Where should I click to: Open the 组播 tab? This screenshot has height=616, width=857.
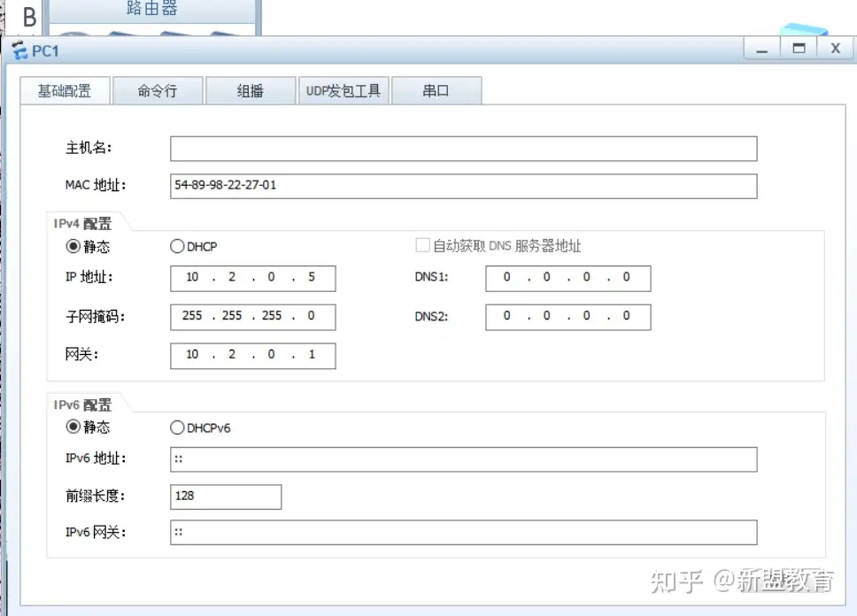[251, 91]
